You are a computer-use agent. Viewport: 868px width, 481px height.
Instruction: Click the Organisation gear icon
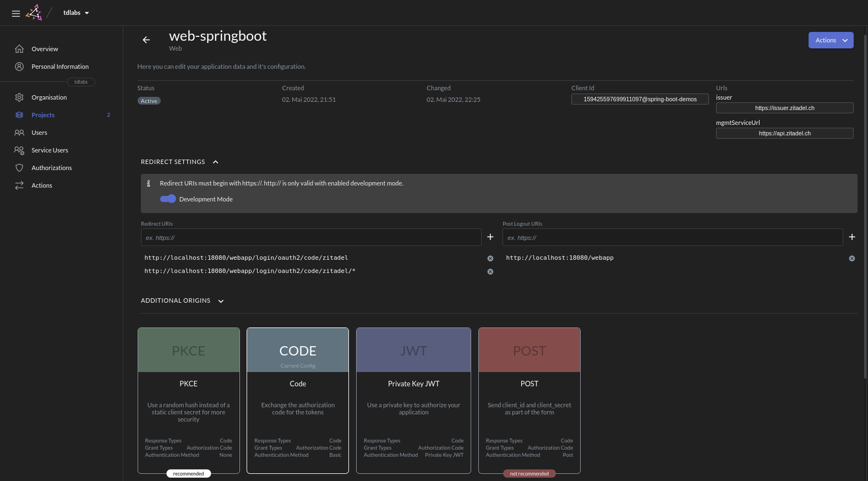tap(19, 97)
